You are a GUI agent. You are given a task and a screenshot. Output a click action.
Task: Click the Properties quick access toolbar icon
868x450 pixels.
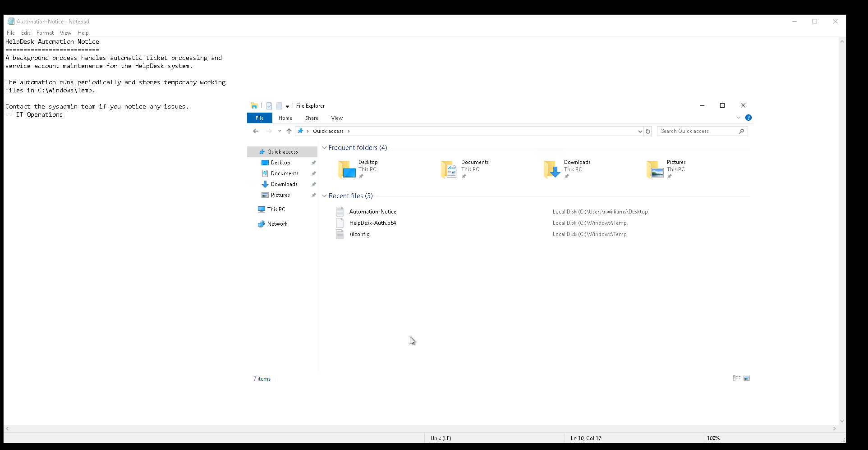coord(269,106)
